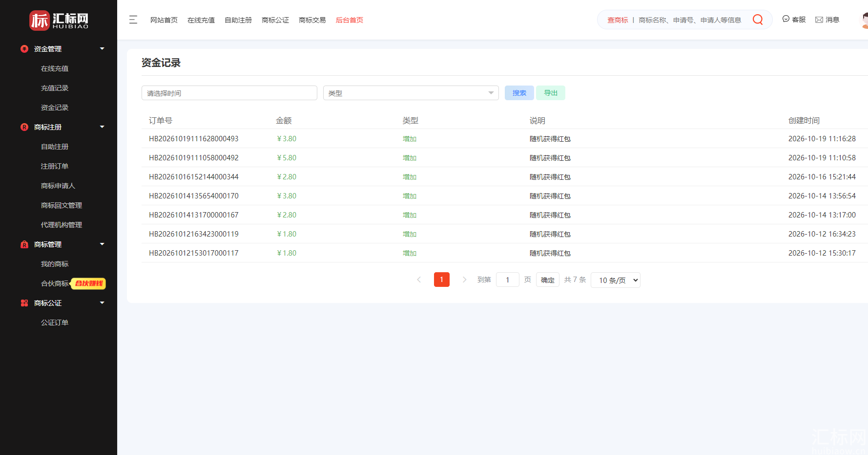Open 代理机构管理 in sidebar

pyautogui.click(x=62, y=225)
